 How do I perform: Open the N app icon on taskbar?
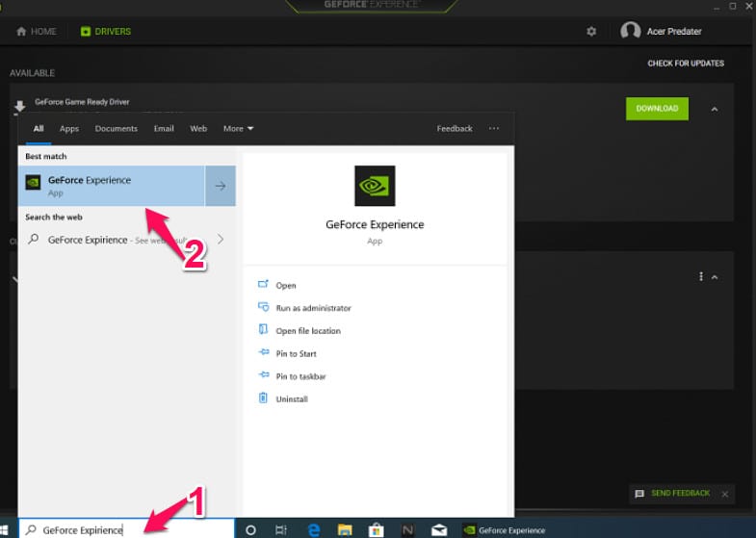408,530
